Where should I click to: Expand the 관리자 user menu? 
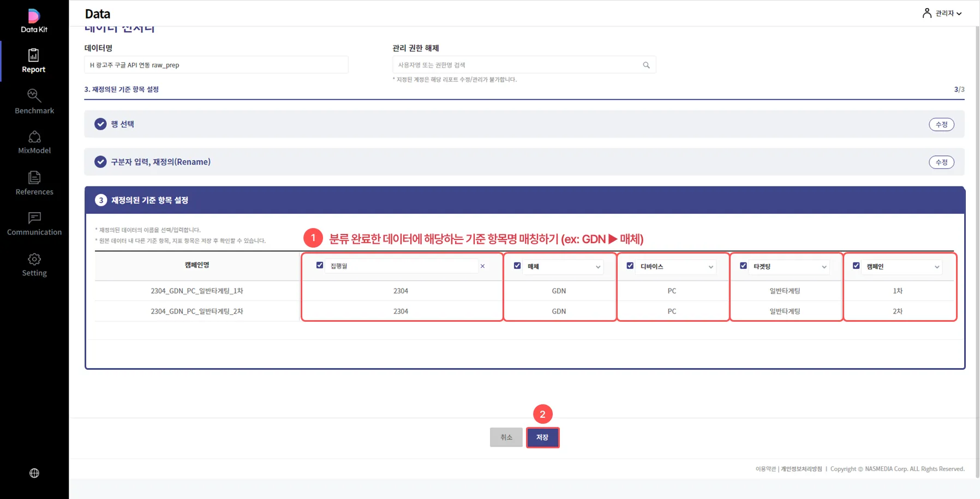[x=948, y=13]
